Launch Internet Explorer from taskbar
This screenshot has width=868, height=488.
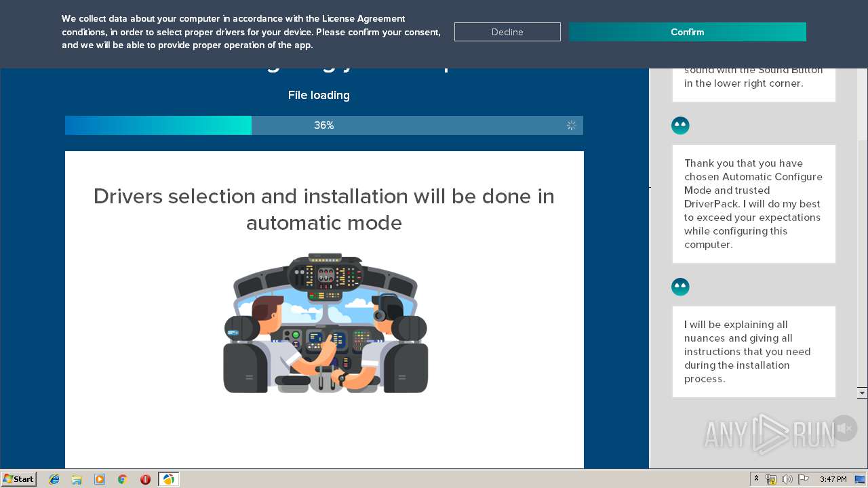[54, 479]
